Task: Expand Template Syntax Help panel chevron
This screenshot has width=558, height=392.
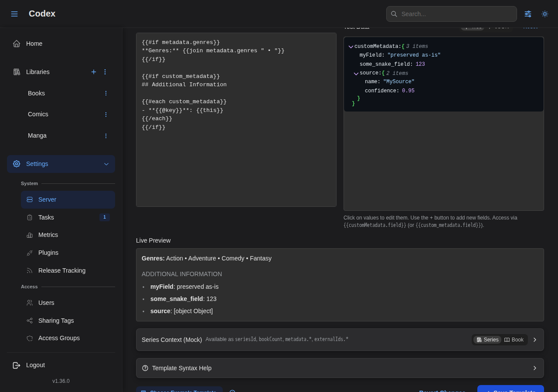Action: click(535, 368)
